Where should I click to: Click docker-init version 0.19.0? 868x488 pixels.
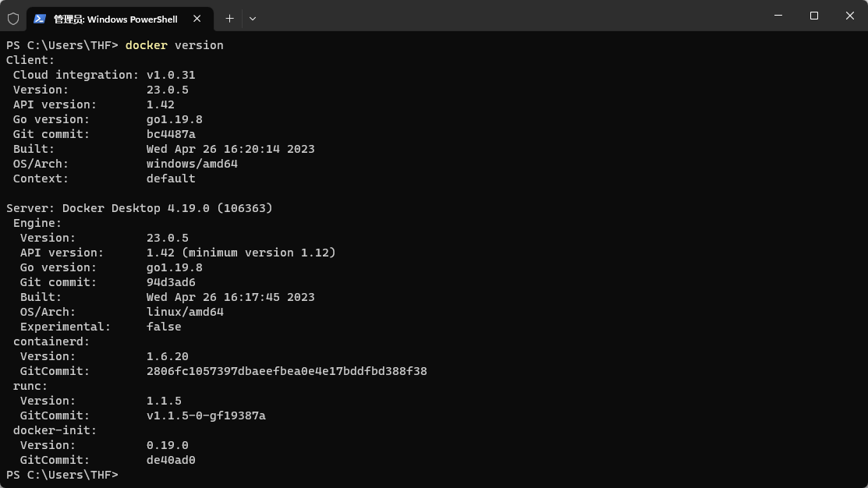(x=167, y=445)
